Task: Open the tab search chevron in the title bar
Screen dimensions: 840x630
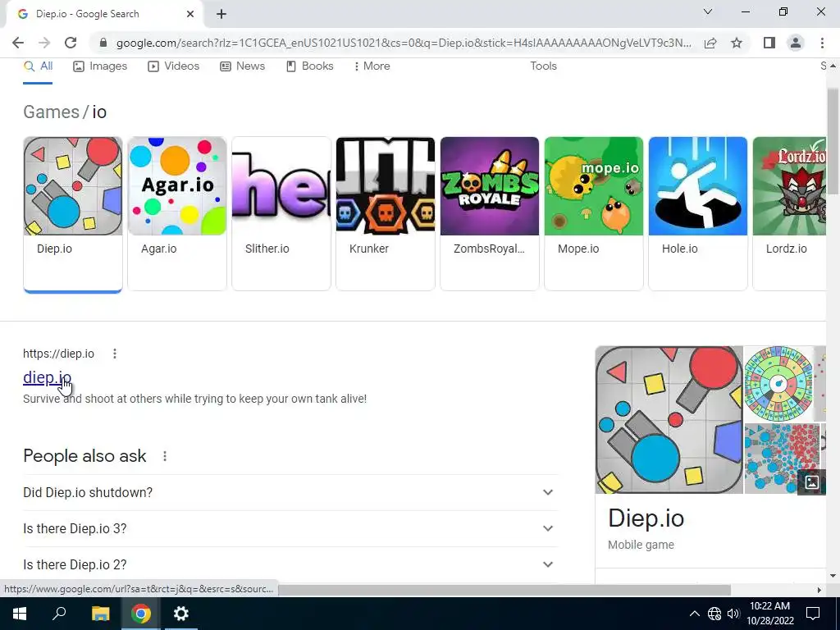Action: (708, 11)
